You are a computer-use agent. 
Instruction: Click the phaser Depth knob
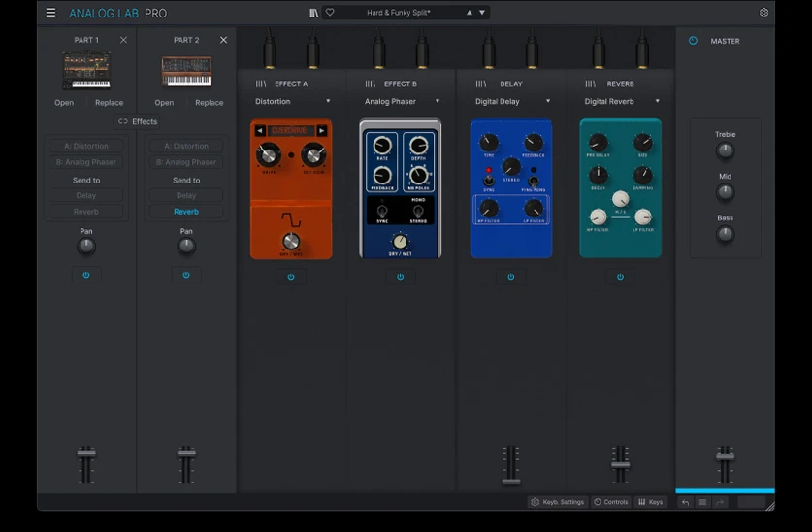(x=418, y=146)
